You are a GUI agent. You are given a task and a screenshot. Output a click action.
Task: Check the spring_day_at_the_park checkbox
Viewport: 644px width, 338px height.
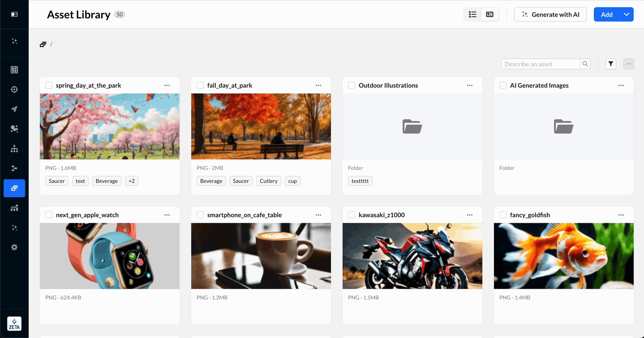(48, 85)
